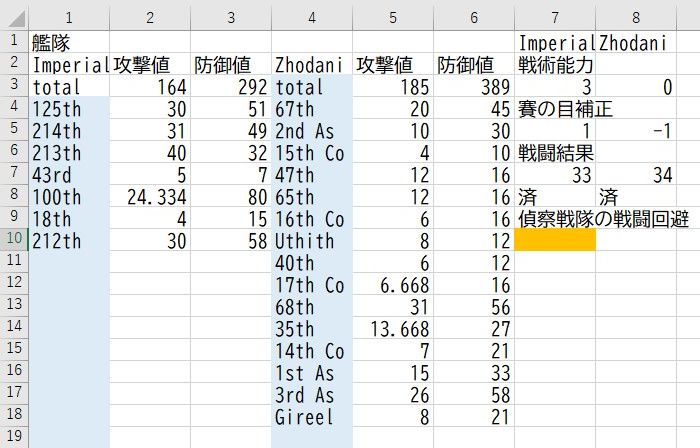Click the 27 defense value of 35th
This screenshot has height=448, width=700.
click(x=474, y=328)
